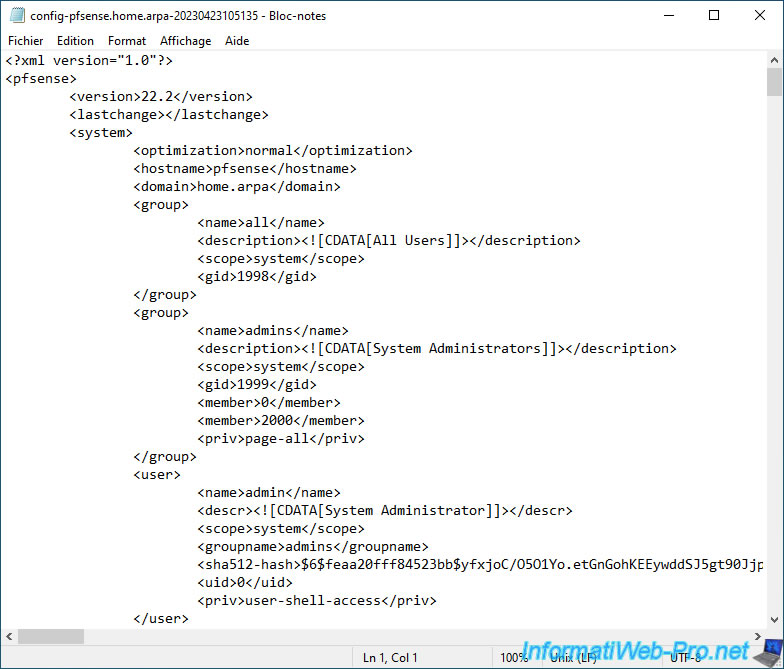Open the Aide menu

237,40
